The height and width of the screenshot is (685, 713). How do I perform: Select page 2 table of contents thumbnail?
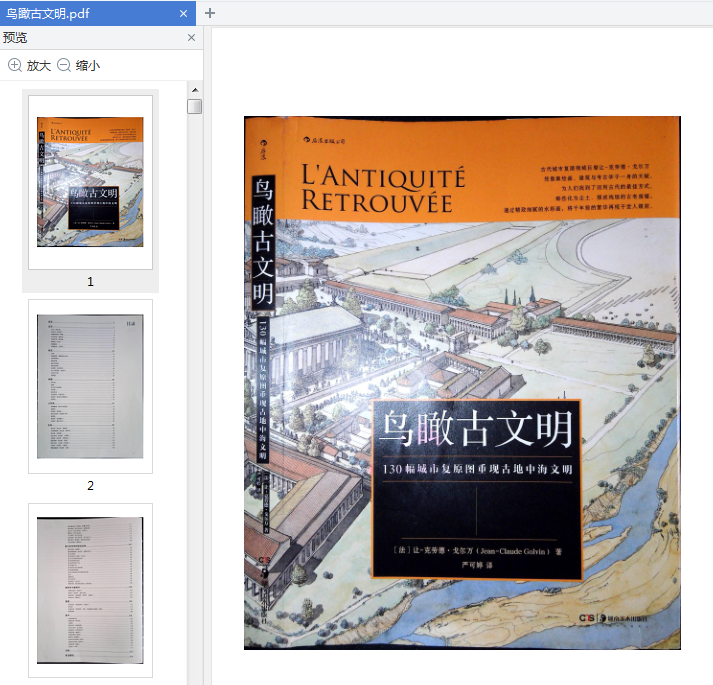90,386
